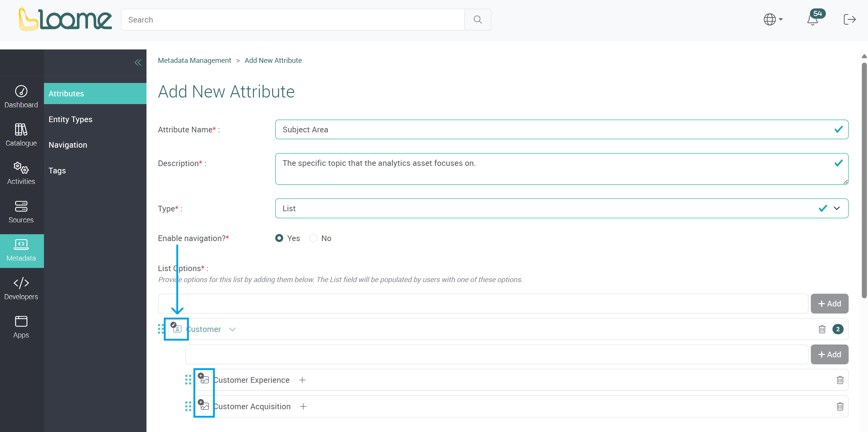Delete Customer Experience option

(840, 380)
